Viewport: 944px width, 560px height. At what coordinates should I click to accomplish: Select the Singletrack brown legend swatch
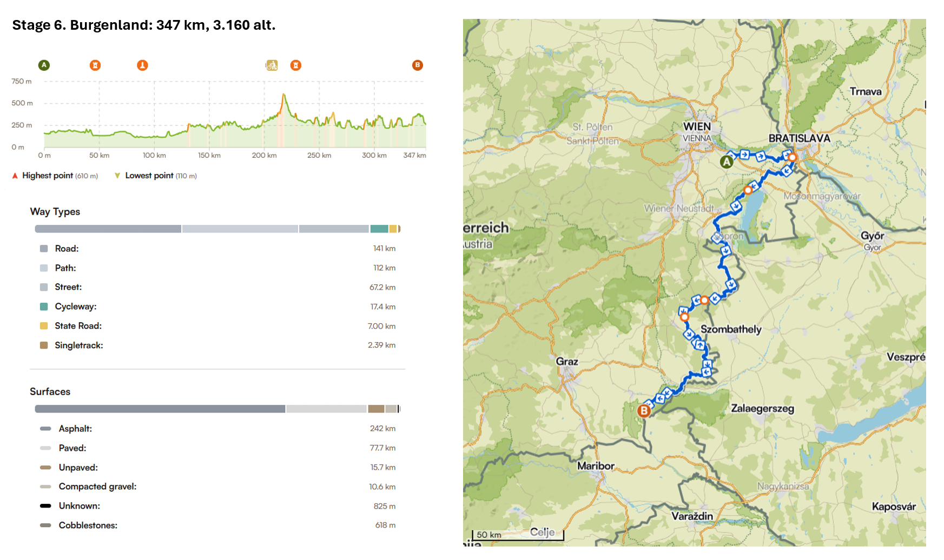tap(44, 345)
